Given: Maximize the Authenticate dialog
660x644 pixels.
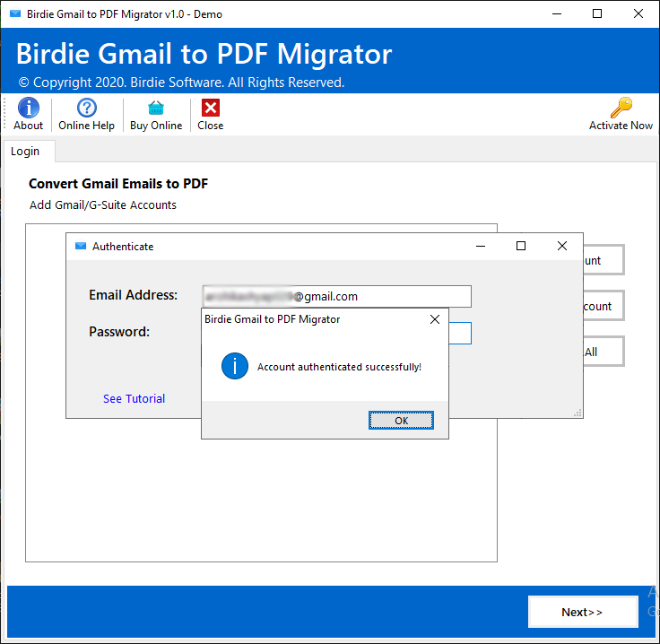Looking at the screenshot, I should point(521,247).
